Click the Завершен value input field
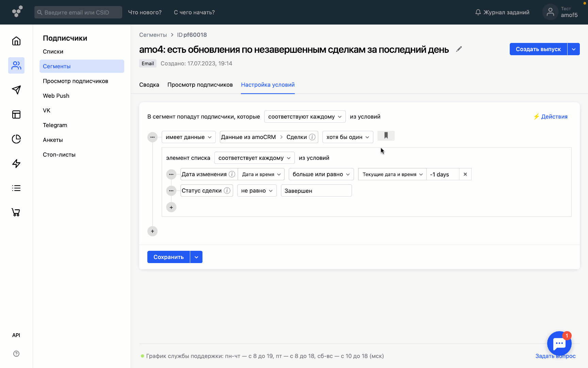 316,190
